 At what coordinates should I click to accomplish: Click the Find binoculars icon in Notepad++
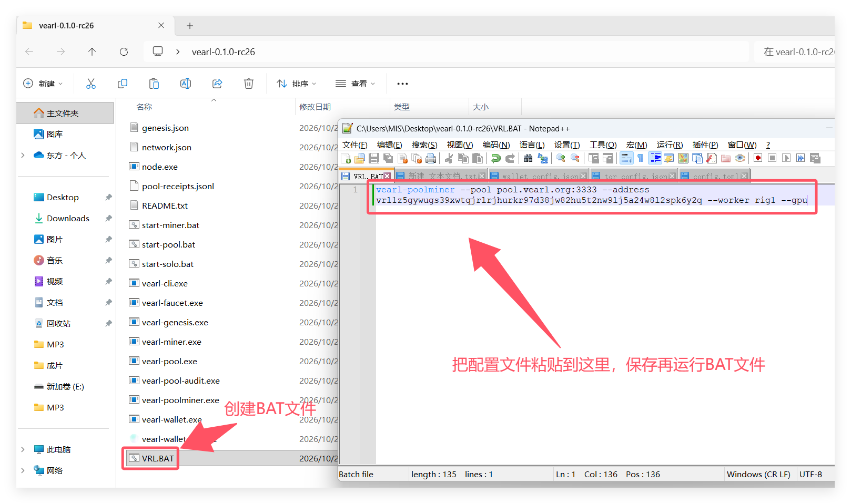[x=528, y=158]
